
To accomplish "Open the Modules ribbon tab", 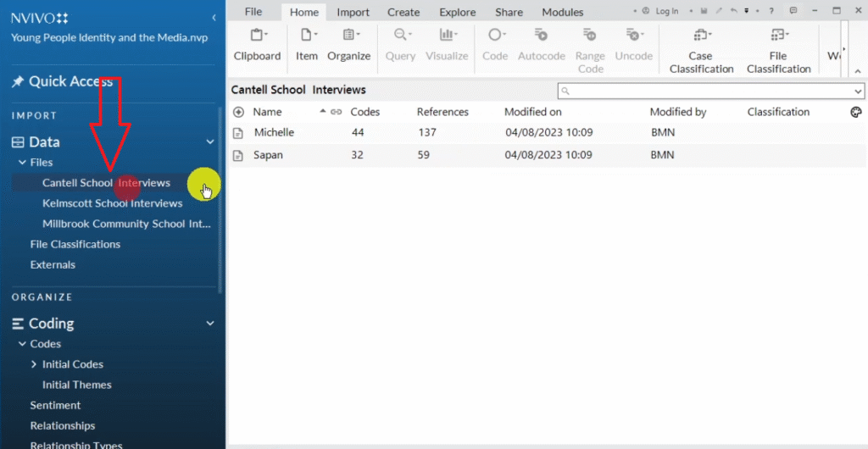I will 563,12.
